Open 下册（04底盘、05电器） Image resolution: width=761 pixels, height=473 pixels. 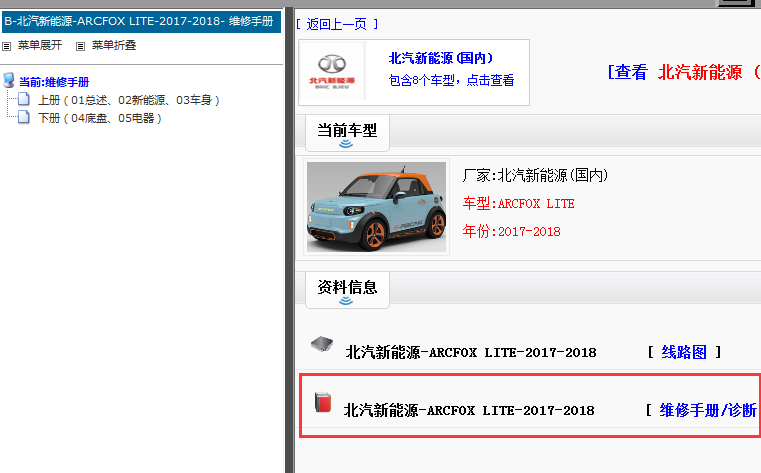point(100,118)
